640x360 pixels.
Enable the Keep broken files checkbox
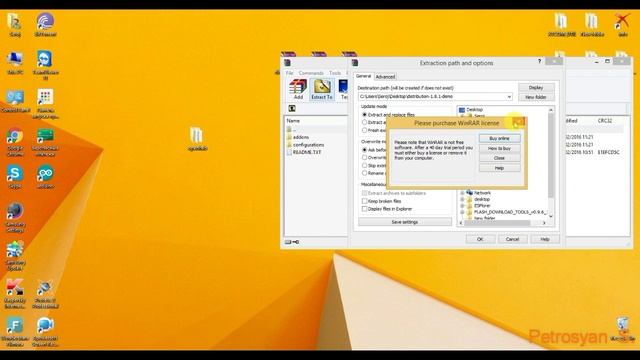364,201
